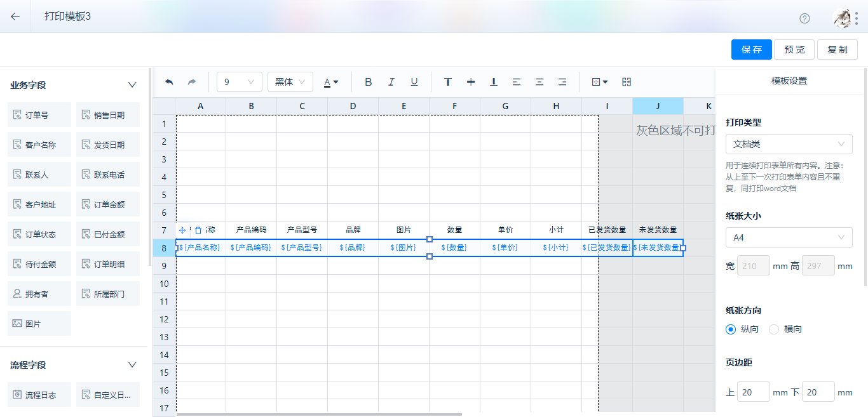868x417 pixels.
Task: Set vertical align to middle
Action: coord(471,82)
